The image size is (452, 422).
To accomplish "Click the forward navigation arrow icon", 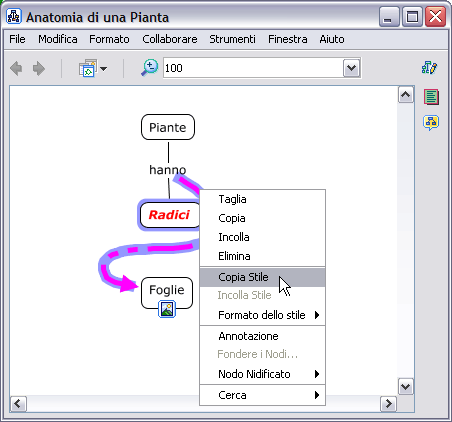I will 39,69.
